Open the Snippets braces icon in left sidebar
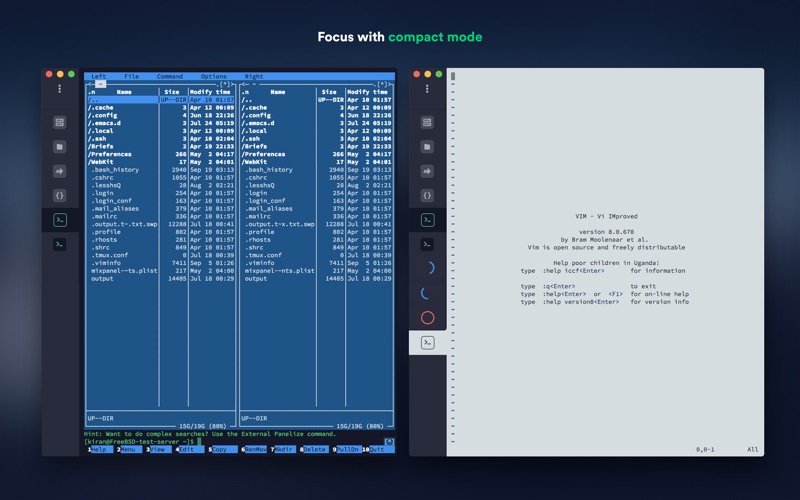The width and height of the screenshot is (800, 500). pos(60,195)
